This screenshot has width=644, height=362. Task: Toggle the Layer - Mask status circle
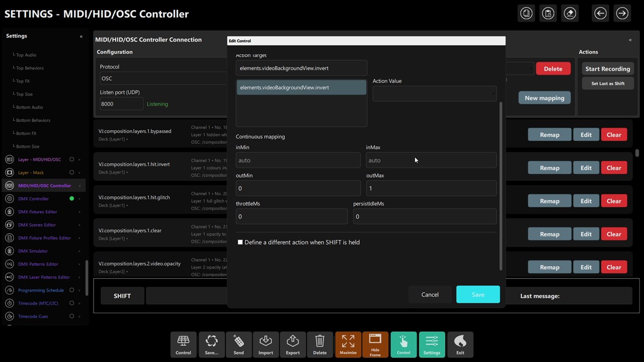tap(71, 172)
